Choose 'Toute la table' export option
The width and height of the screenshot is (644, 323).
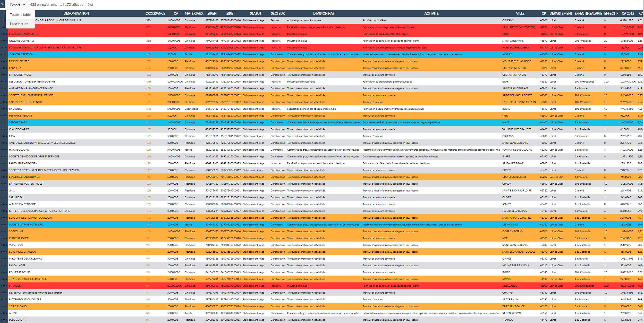coord(20,15)
